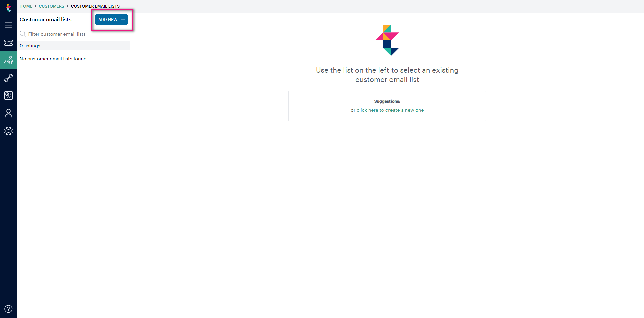Focus the Filter customer email lists field

[x=74, y=34]
